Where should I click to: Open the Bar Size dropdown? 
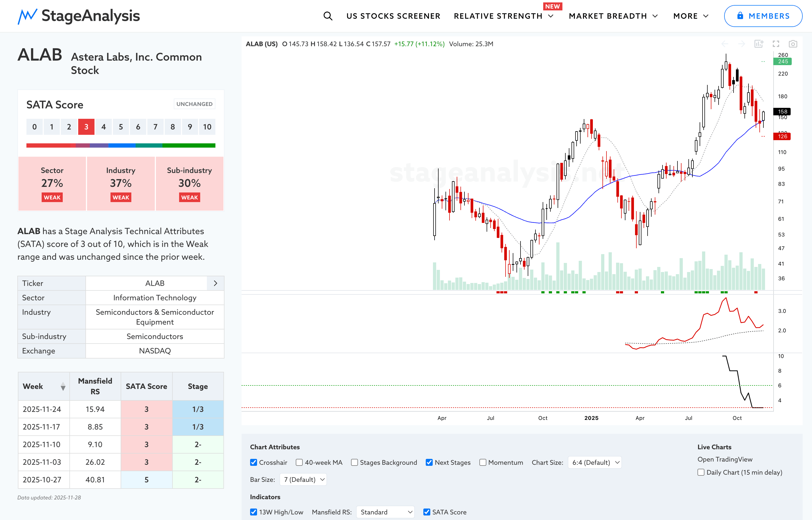(303, 479)
